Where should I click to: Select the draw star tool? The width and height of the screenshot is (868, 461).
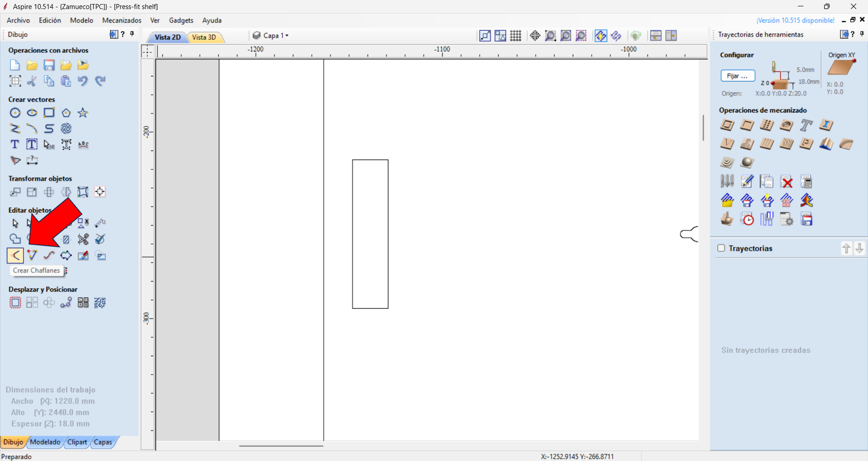83,112
